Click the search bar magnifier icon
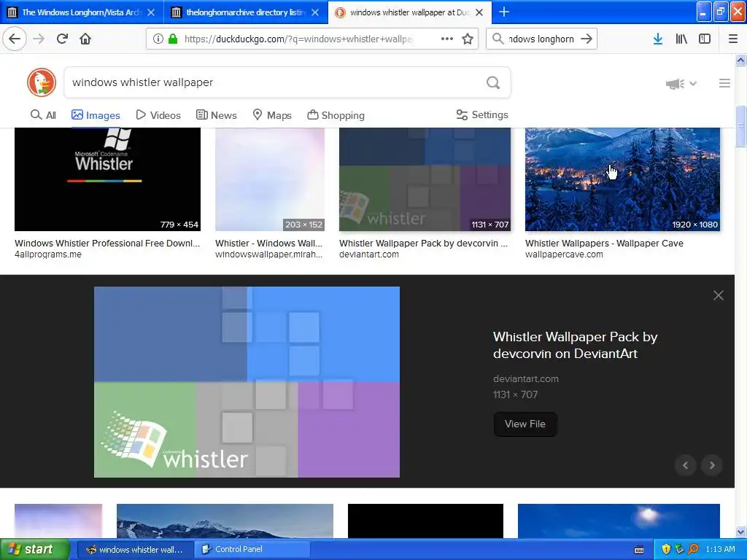 point(498,39)
